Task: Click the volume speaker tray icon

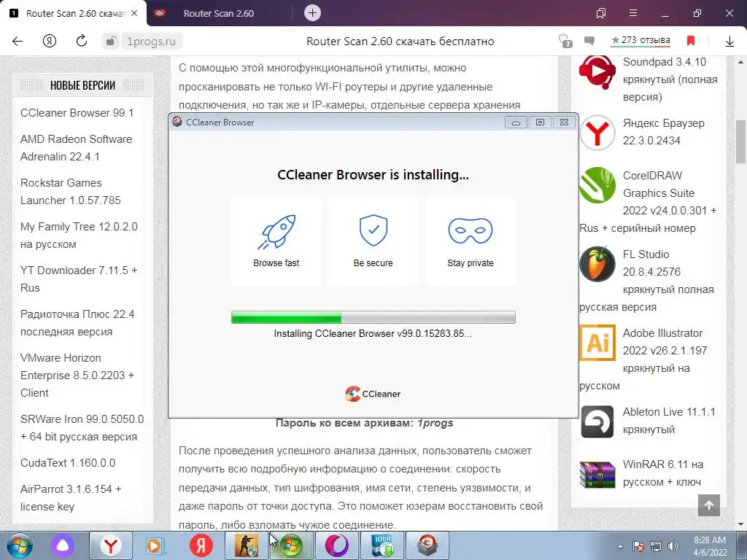Action: click(x=673, y=546)
